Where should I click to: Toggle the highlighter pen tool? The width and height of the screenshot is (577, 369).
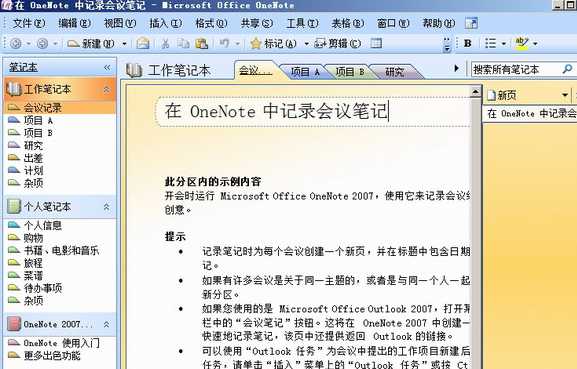[522, 43]
